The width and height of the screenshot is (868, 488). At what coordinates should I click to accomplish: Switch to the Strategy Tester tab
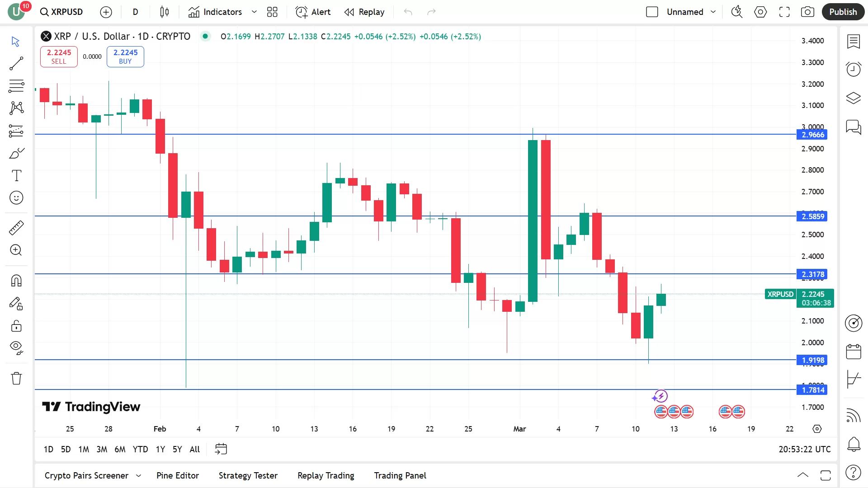click(248, 475)
